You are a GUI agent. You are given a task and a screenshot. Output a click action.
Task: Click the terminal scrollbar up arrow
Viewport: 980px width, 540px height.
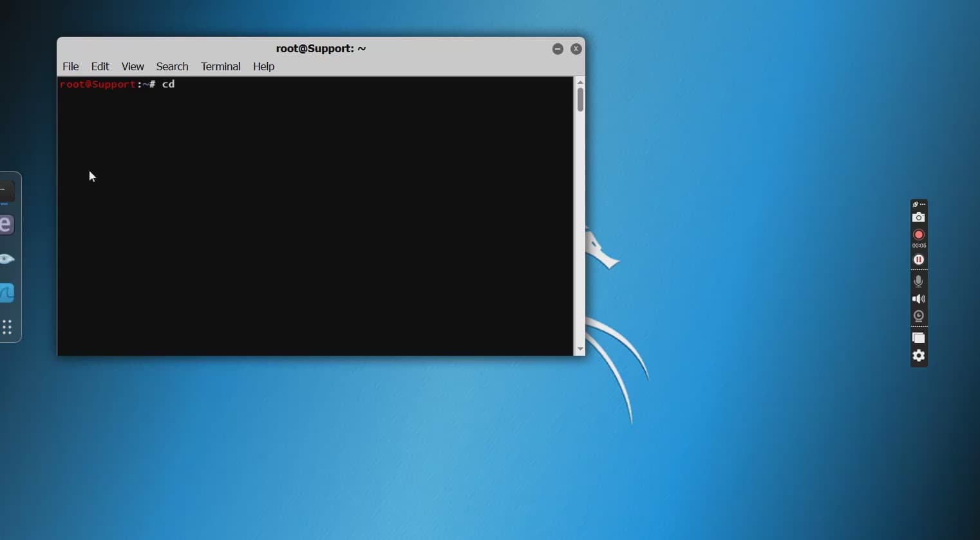tap(580, 82)
